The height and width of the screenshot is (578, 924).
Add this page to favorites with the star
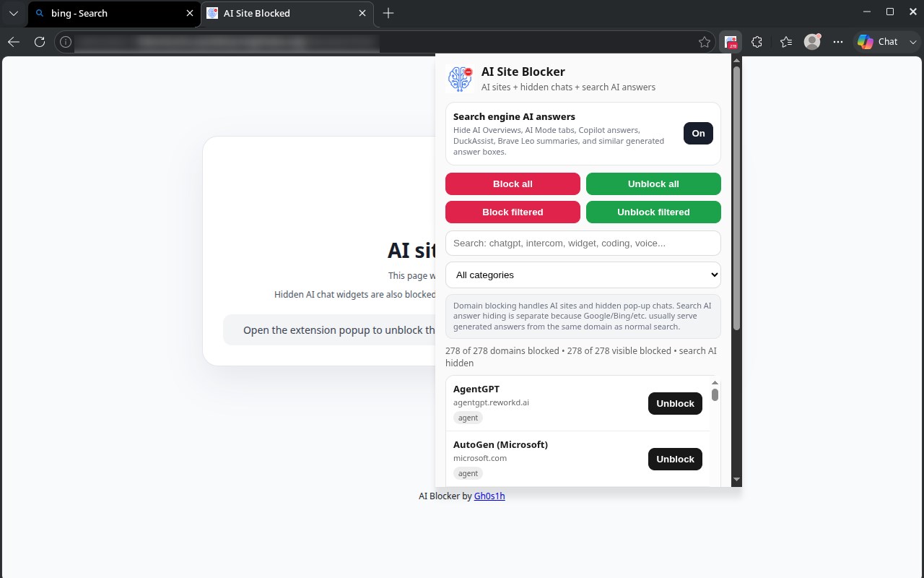pos(705,42)
